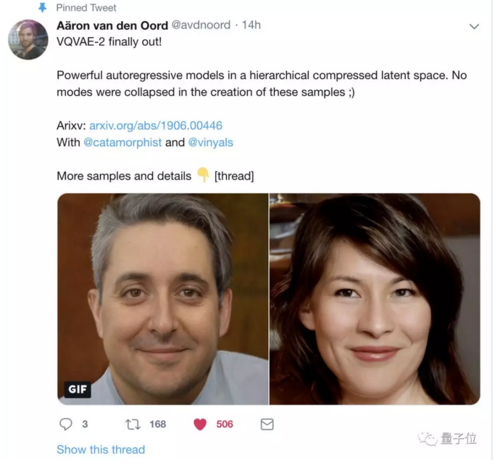
Task: Visit the @vinyals mention
Action: [x=211, y=142]
